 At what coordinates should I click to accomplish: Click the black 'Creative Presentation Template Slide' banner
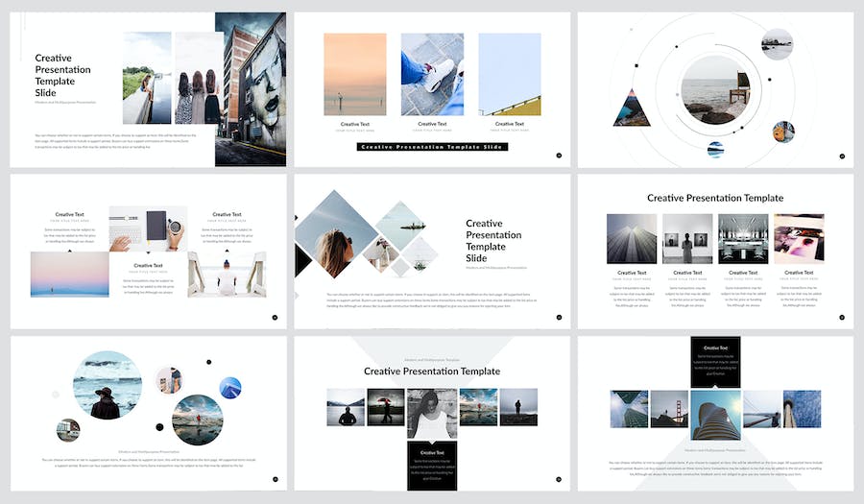[432, 147]
